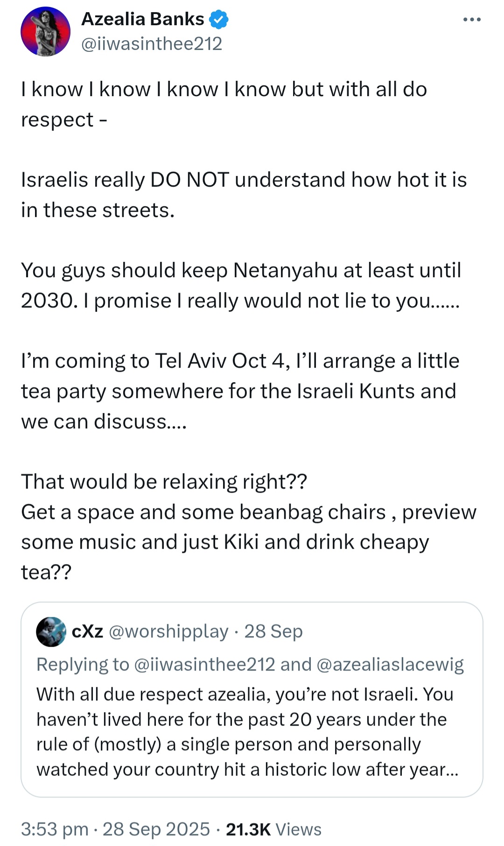The width and height of the screenshot is (504, 846).
Task: Click the Views label at bottom
Action: (x=299, y=829)
